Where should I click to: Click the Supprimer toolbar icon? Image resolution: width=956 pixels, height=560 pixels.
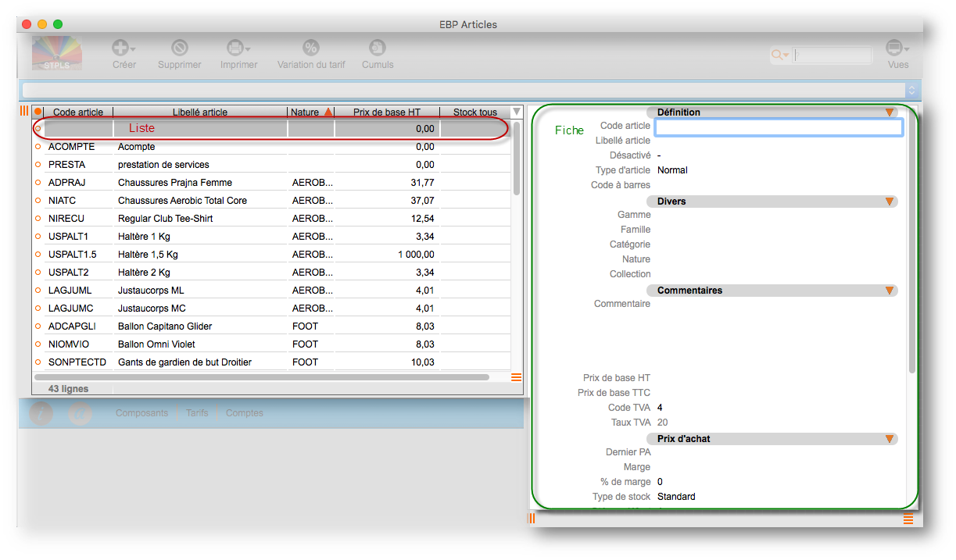(180, 48)
